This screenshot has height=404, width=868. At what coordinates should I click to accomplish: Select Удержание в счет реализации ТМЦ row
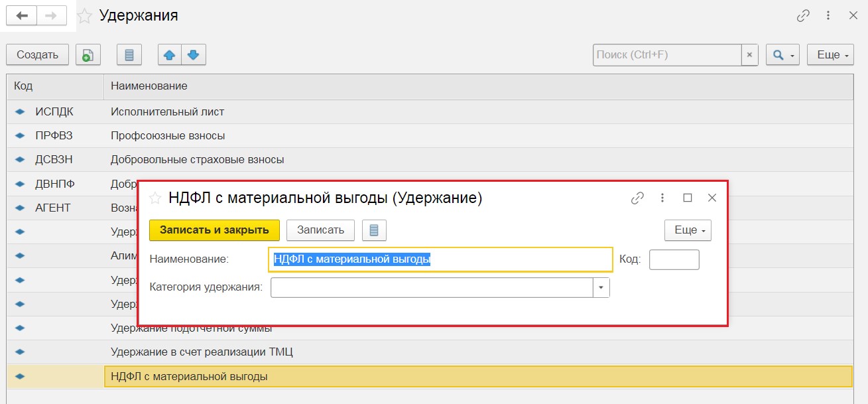point(430,352)
